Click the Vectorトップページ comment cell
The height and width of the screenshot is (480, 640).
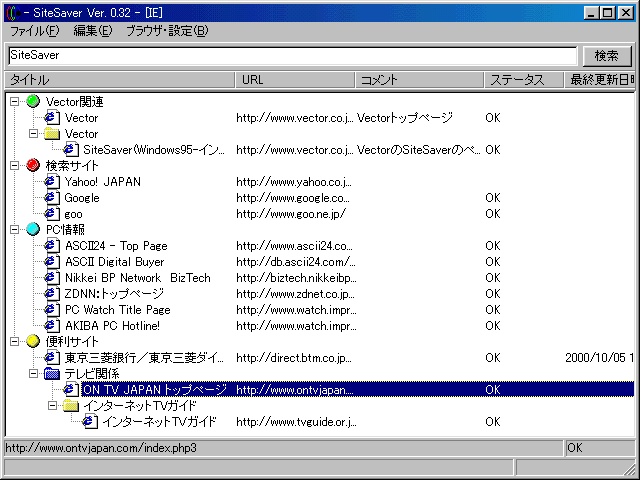pos(405,118)
